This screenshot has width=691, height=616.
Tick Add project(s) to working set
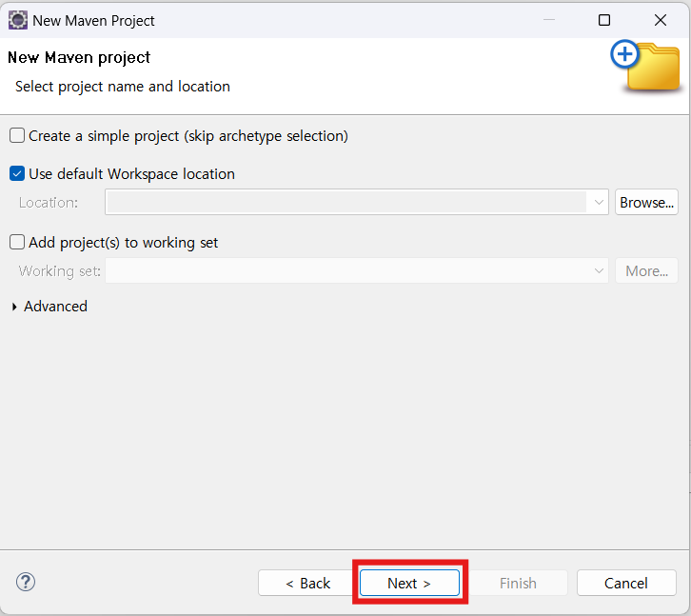[17, 242]
